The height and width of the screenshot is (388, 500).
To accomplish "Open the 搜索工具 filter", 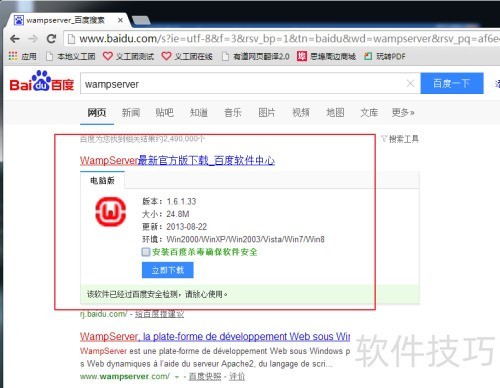I will (x=400, y=139).
